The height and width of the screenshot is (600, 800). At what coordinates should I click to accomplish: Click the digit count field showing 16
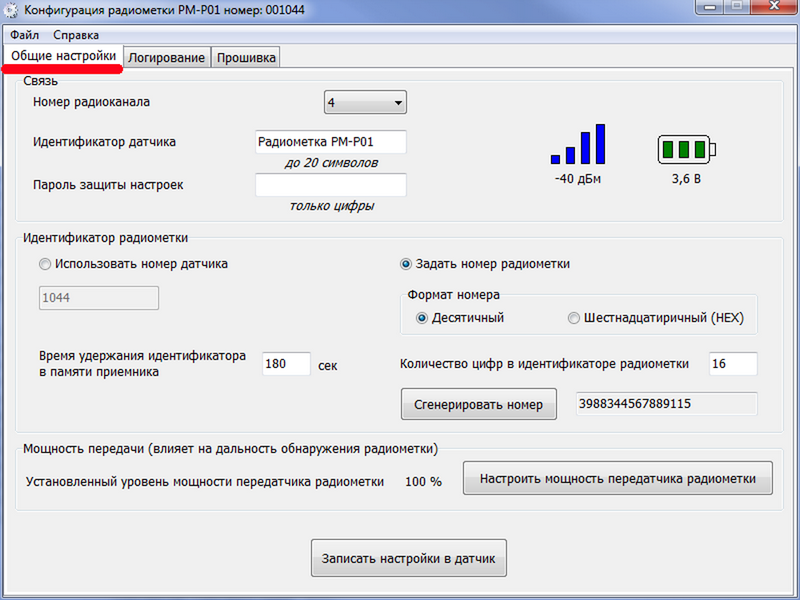[x=733, y=364]
